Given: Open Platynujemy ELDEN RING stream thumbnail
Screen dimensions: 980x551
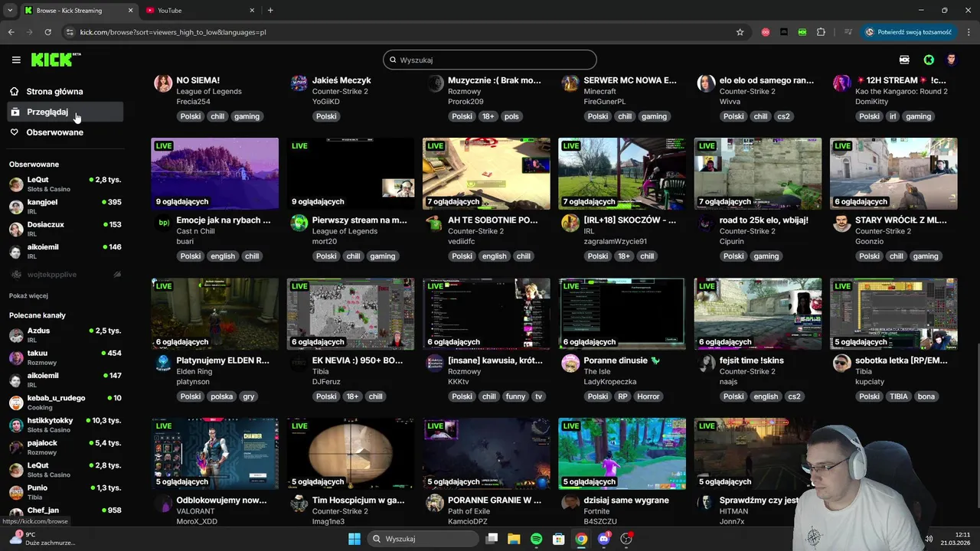Looking at the screenshot, I should [215, 314].
